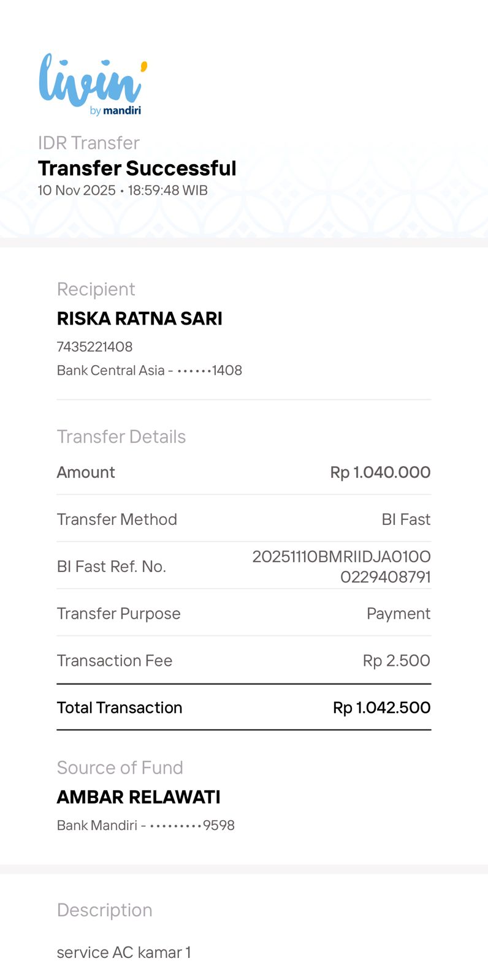This screenshot has height=980, width=488.
Task: Click the Recipient section header
Action: pyautogui.click(x=96, y=289)
